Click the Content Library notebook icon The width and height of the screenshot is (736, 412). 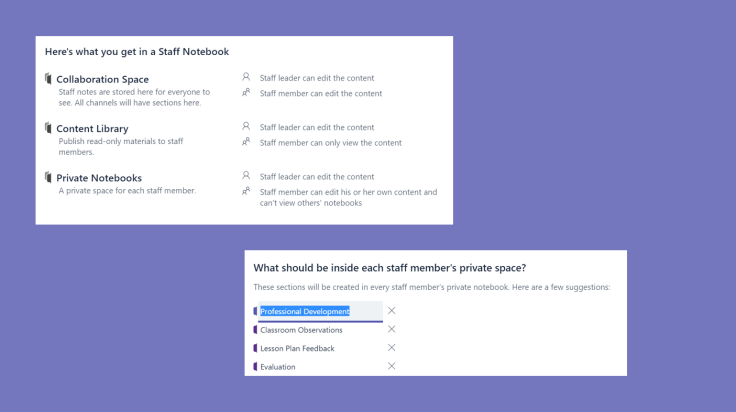pyautogui.click(x=48, y=128)
